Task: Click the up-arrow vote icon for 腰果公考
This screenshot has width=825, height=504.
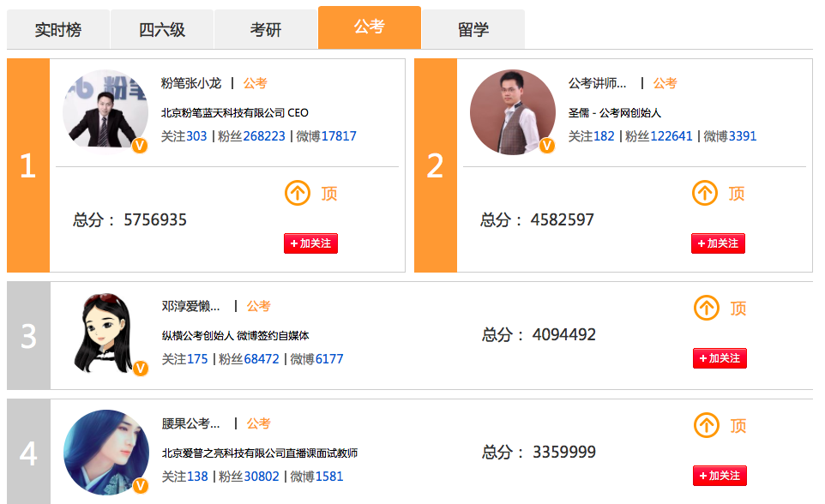Action: 707,425
